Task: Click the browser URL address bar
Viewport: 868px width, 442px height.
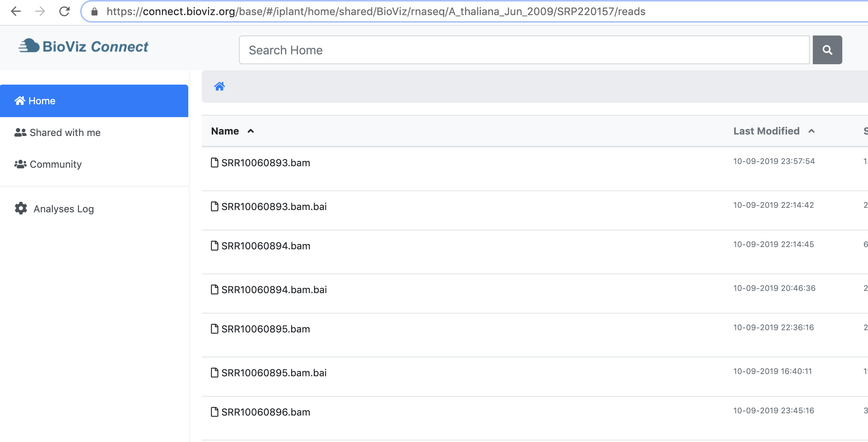Action: tap(376, 12)
